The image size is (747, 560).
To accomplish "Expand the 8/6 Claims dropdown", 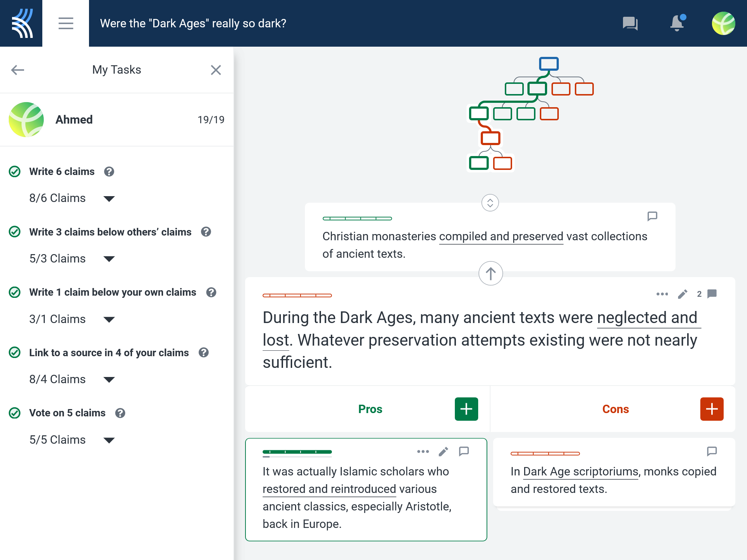I will 109,199.
